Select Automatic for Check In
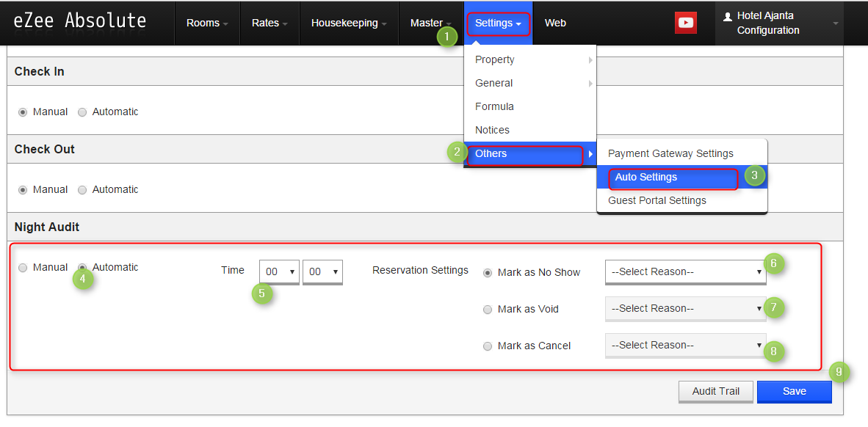 tap(82, 112)
